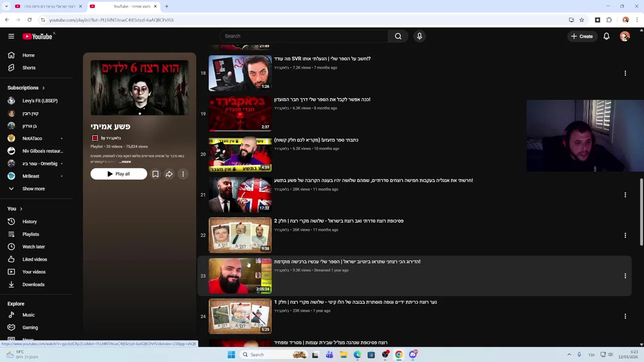
Task: Go back in browser history
Action: (7, 20)
